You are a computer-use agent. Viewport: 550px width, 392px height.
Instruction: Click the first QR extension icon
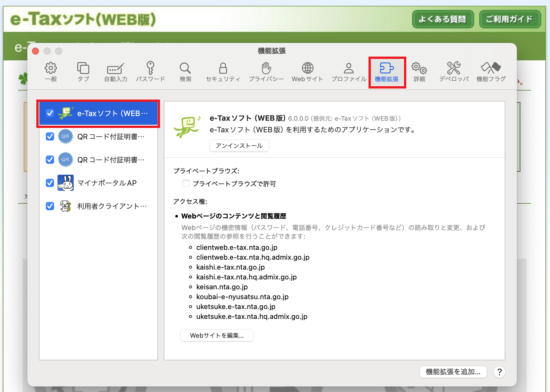66,136
